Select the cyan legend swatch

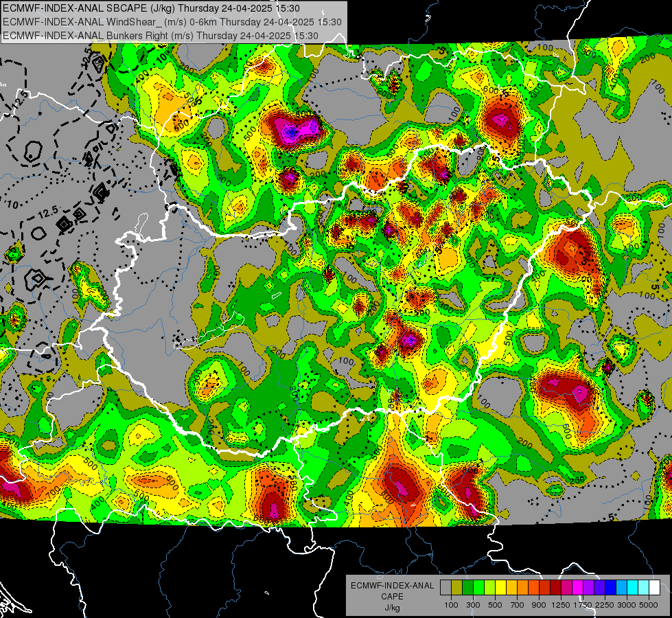(x=632, y=588)
